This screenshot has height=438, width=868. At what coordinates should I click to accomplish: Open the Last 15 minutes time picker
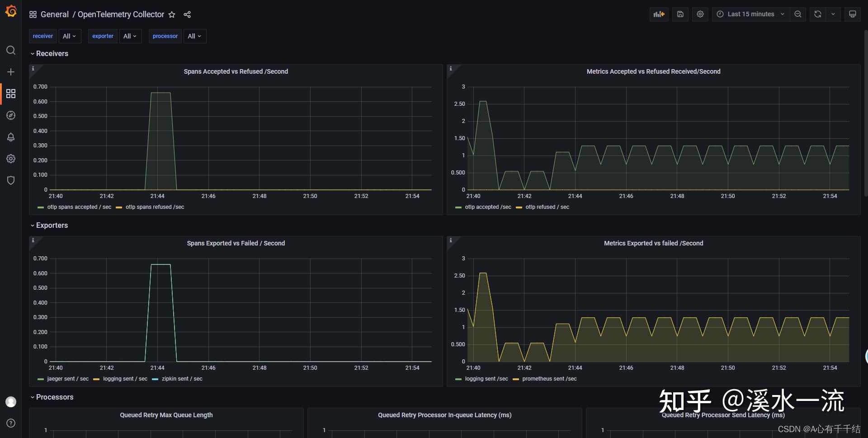(750, 14)
